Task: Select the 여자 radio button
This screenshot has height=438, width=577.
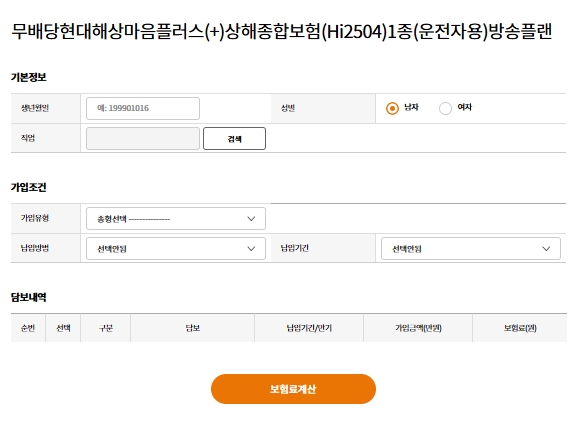Action: coord(445,108)
